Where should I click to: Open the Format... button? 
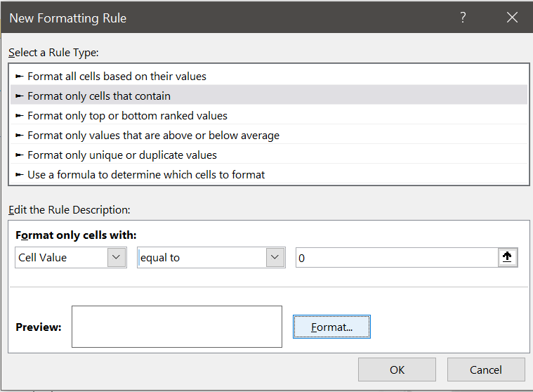tap(331, 327)
